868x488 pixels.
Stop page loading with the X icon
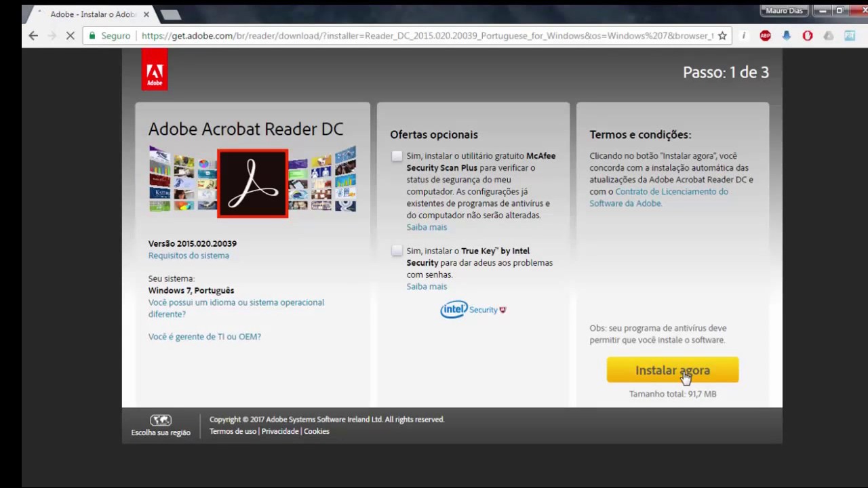[70, 36]
